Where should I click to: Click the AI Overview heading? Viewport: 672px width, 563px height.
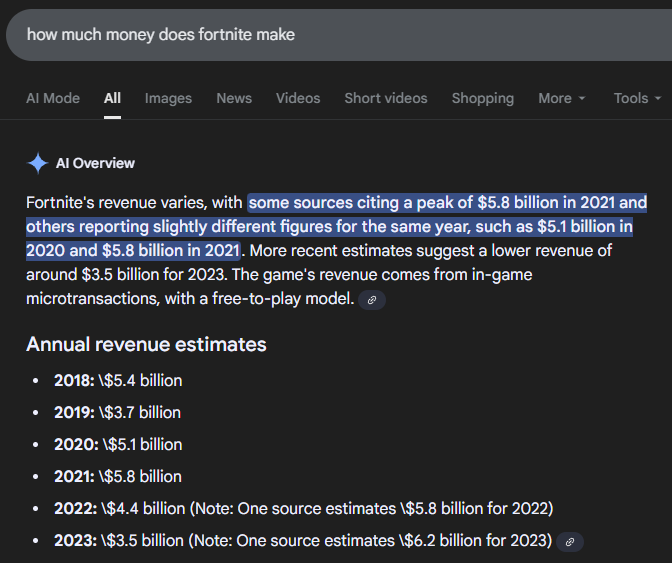click(95, 163)
